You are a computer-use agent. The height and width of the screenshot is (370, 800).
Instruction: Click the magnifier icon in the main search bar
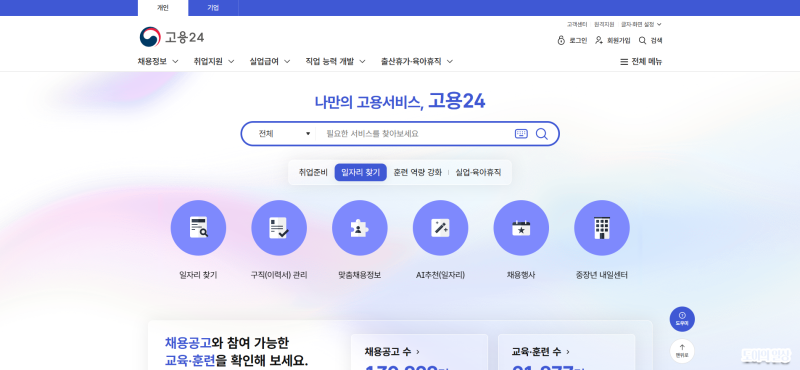click(541, 134)
